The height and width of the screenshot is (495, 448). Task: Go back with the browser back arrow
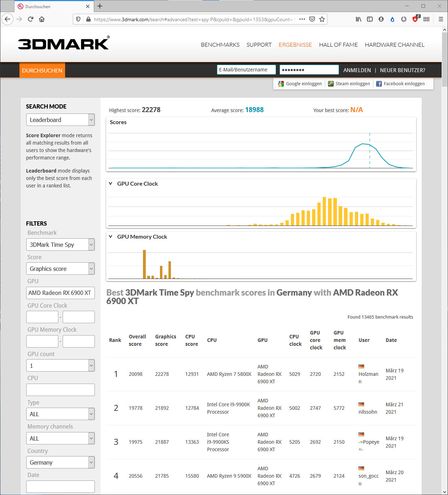pyautogui.click(x=7, y=19)
